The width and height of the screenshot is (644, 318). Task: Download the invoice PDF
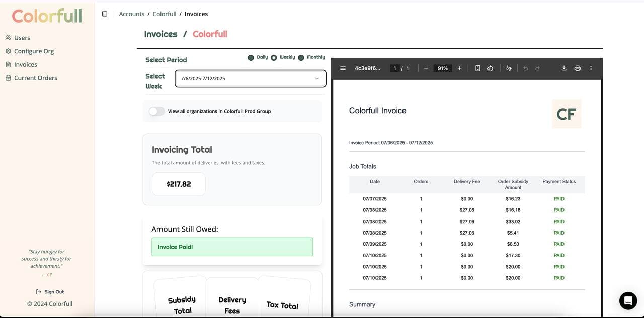tap(564, 68)
